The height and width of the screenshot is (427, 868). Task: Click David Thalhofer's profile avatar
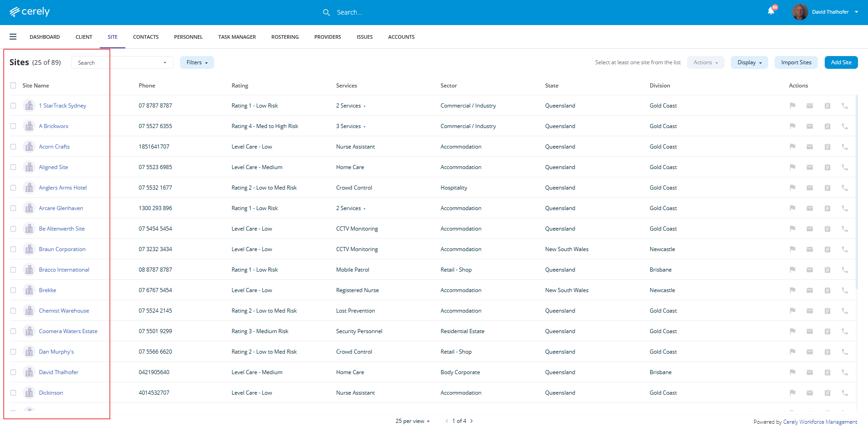click(x=800, y=12)
